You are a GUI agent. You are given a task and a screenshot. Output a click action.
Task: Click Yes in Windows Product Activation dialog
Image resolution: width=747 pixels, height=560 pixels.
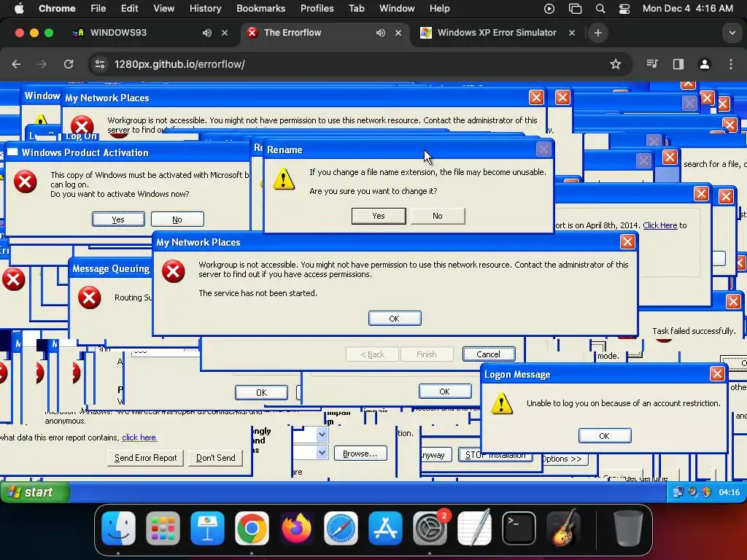click(118, 219)
